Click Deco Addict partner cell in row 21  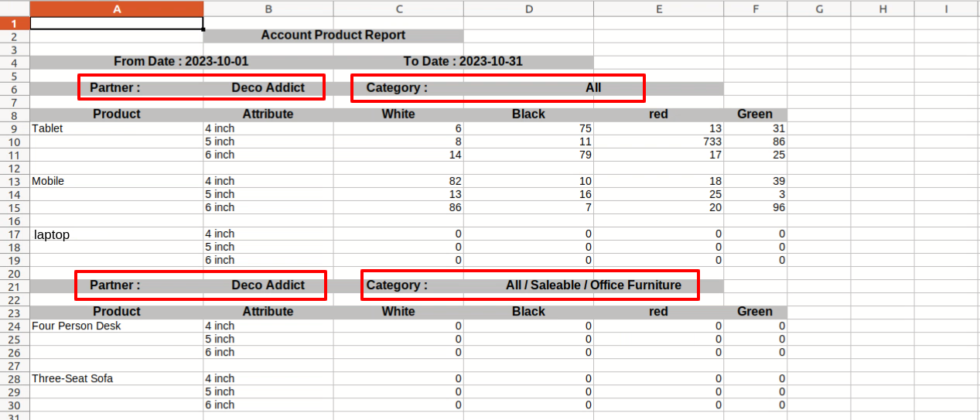pyautogui.click(x=268, y=285)
